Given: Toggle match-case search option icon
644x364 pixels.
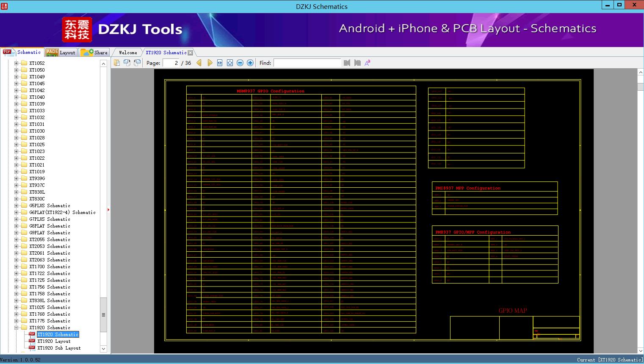Looking at the screenshot, I should 368,63.
